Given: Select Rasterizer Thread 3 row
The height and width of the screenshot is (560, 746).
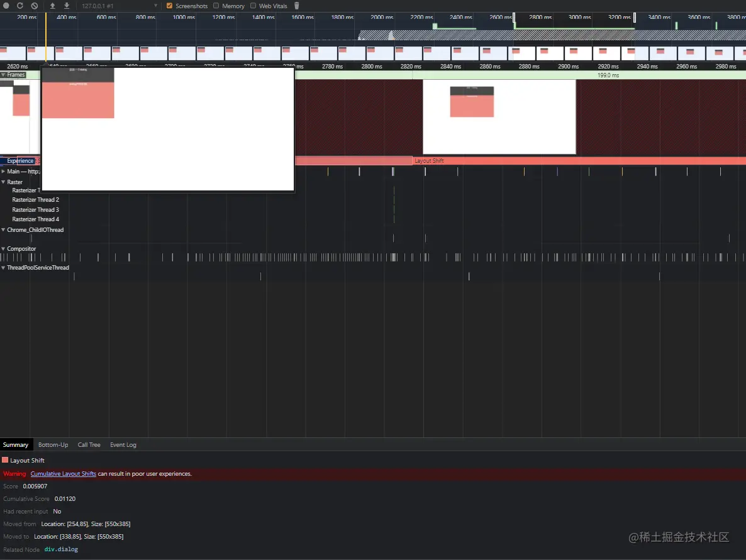Looking at the screenshot, I should pos(36,210).
